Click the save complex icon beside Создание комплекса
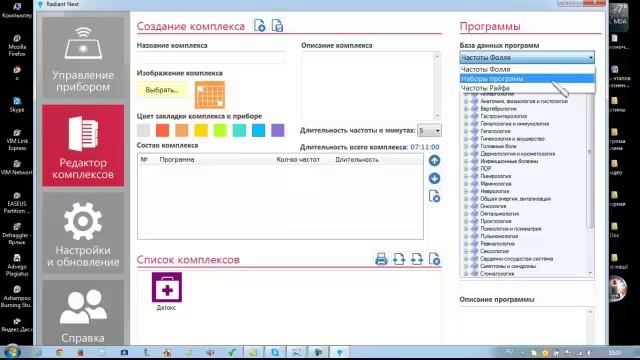This screenshot has width=640, height=360. coord(277,26)
